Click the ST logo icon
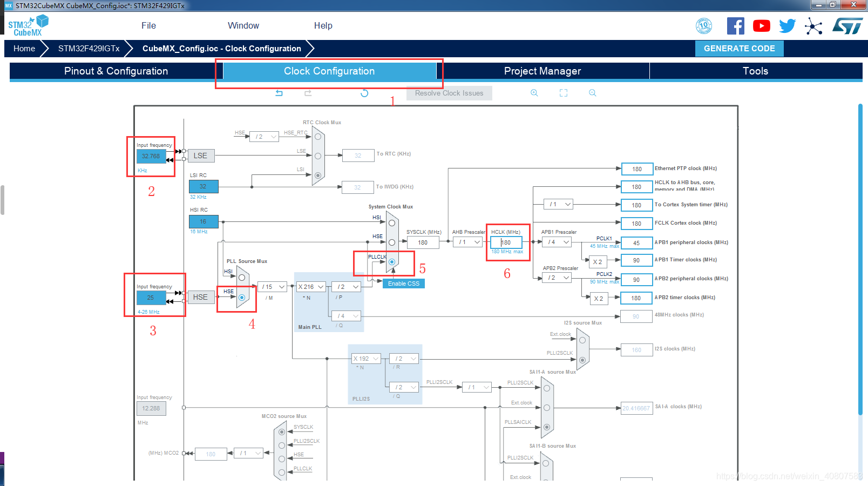The image size is (868, 486). click(x=847, y=26)
